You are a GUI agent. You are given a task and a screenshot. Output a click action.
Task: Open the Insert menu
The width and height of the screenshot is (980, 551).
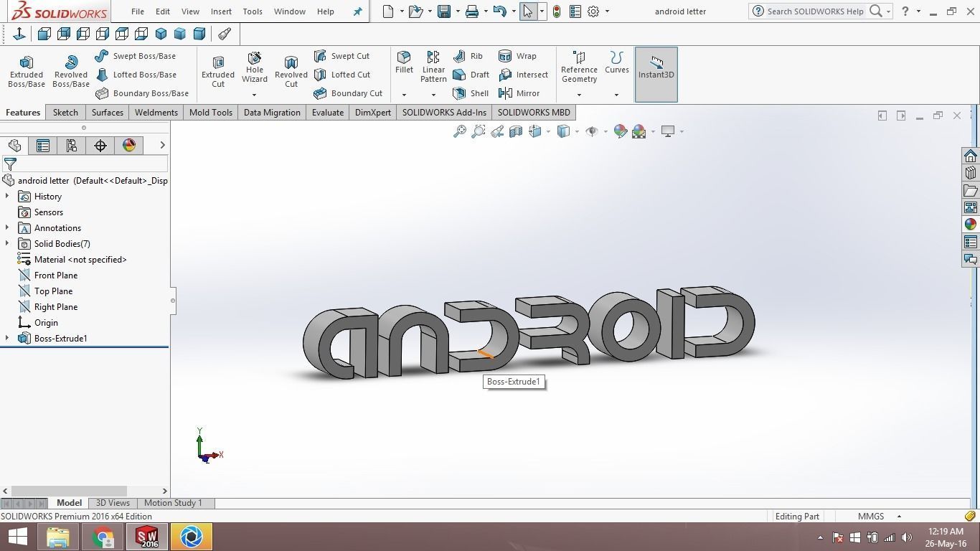221,11
